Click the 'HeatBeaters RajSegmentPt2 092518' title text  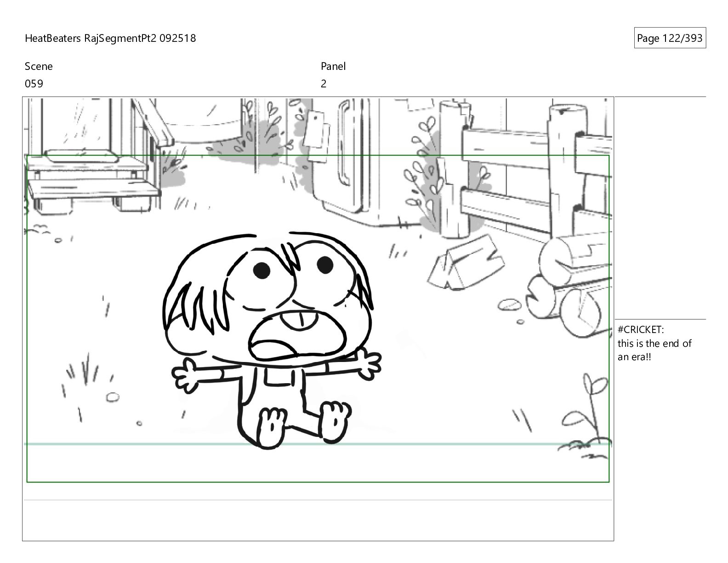pos(110,38)
